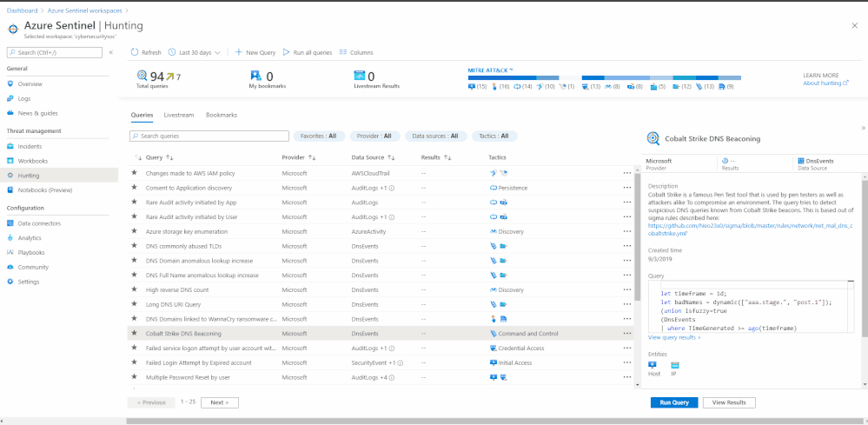Open the Tactics : All filter
The width and height of the screenshot is (868, 425).
pyautogui.click(x=494, y=136)
